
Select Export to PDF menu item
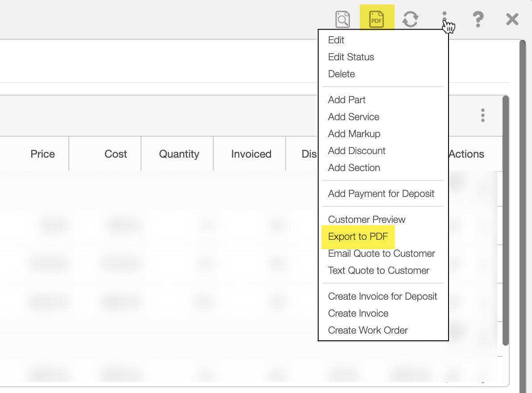pos(358,237)
